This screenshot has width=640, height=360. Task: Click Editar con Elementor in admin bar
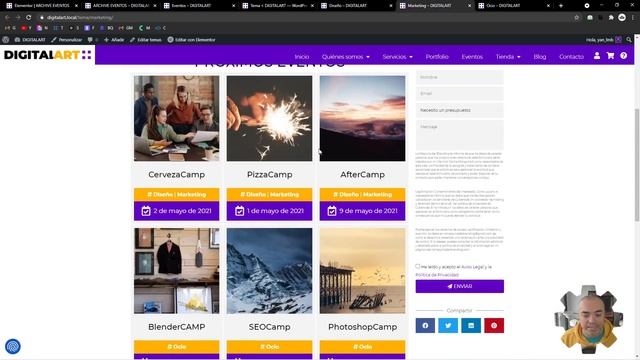(x=191, y=40)
